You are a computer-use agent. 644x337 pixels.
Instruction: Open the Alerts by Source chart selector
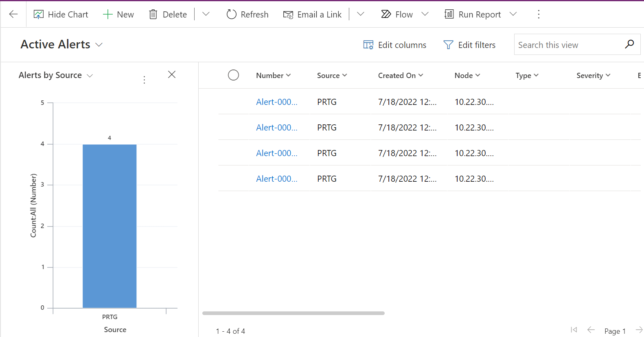(56, 75)
